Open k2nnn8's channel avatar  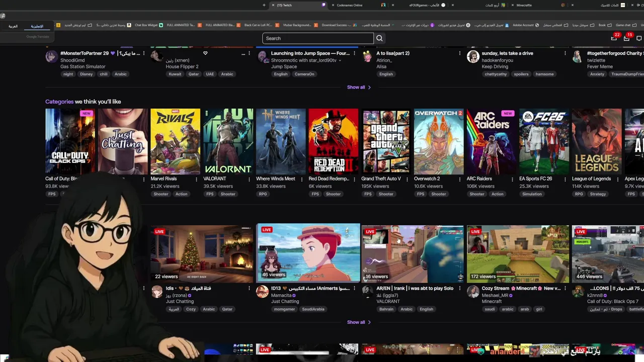pos(578,292)
